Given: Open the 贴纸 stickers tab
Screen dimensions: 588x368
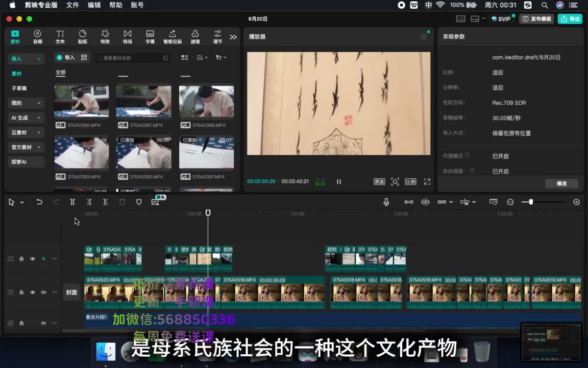Looking at the screenshot, I should (83, 37).
